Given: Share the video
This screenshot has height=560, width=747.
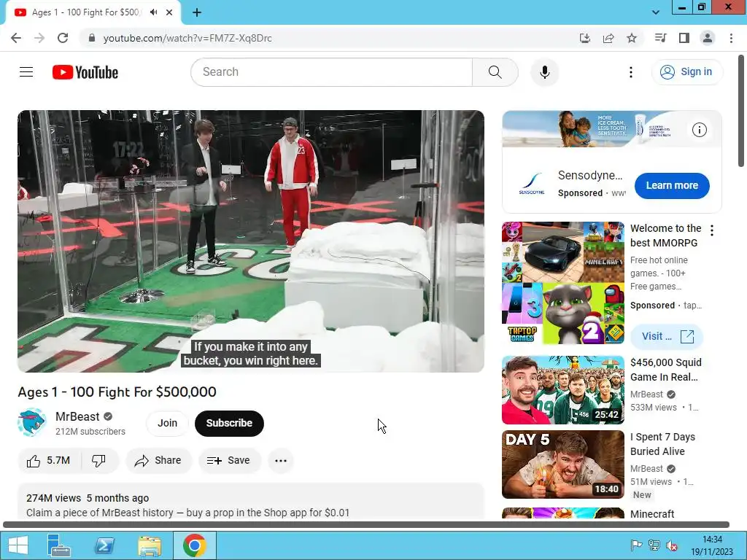Looking at the screenshot, I should click(158, 461).
